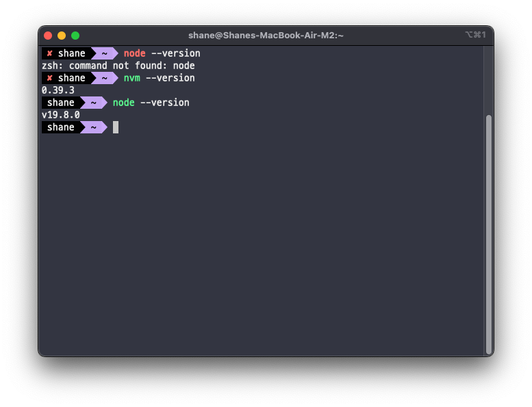Click the green full-screen window button

coord(75,36)
